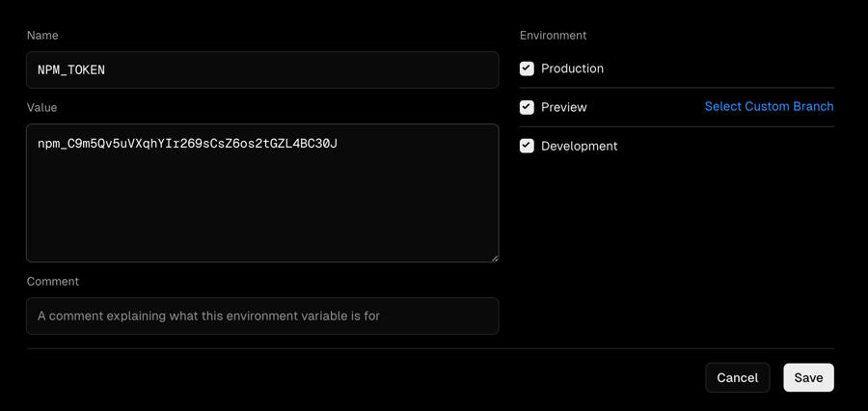Click the Preview label text
Screen dimensions: 868x411
pos(563,107)
